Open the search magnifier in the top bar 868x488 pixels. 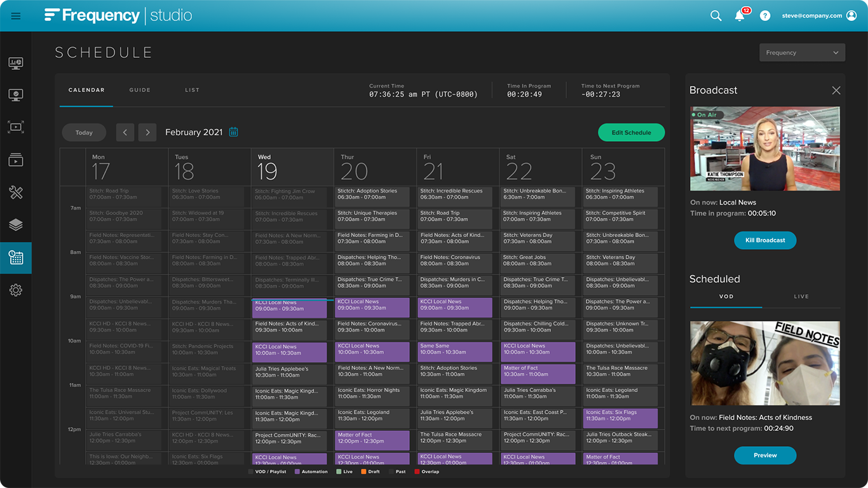(715, 15)
